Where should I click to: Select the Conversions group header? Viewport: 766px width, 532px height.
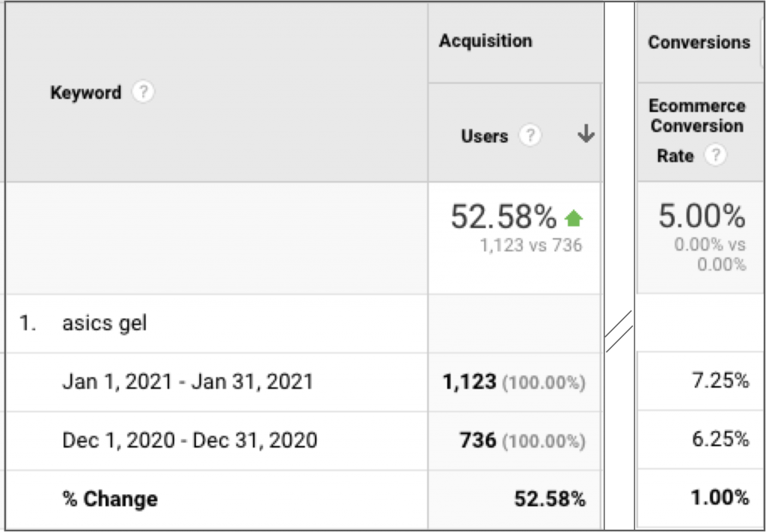pos(699,43)
